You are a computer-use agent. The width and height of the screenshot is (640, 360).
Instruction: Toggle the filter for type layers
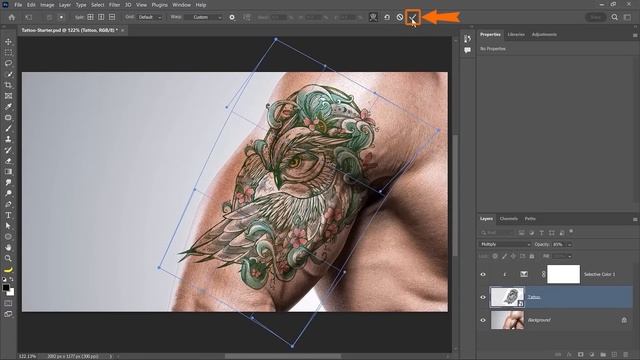542,233
